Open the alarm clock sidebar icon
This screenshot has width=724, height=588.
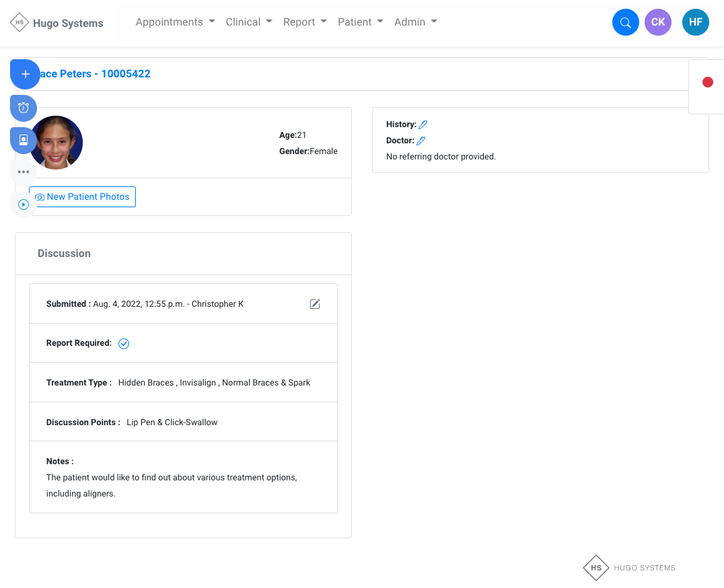tap(24, 108)
